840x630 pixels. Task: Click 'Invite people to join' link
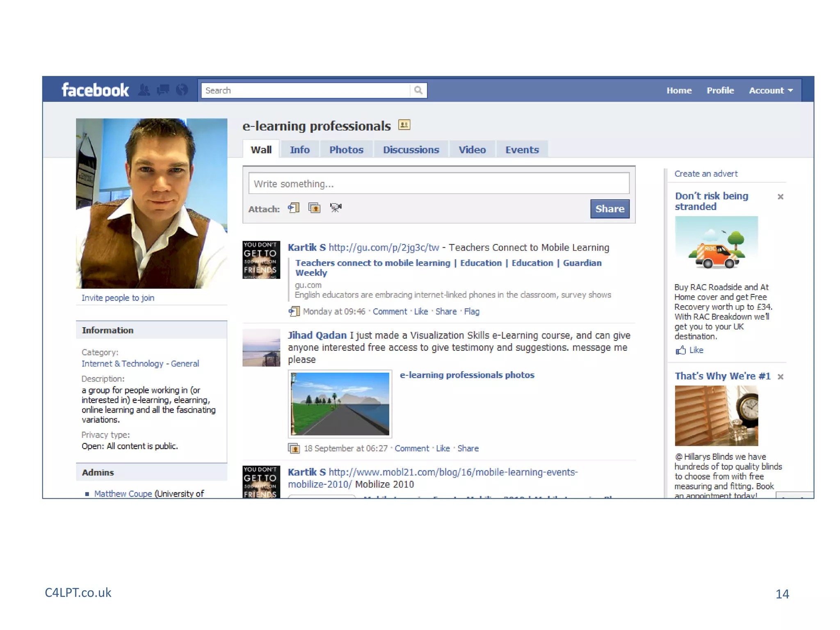(x=118, y=298)
